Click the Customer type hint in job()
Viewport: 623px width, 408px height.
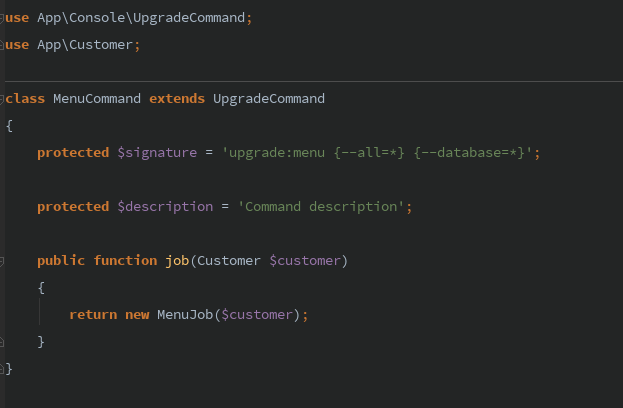[229, 261]
